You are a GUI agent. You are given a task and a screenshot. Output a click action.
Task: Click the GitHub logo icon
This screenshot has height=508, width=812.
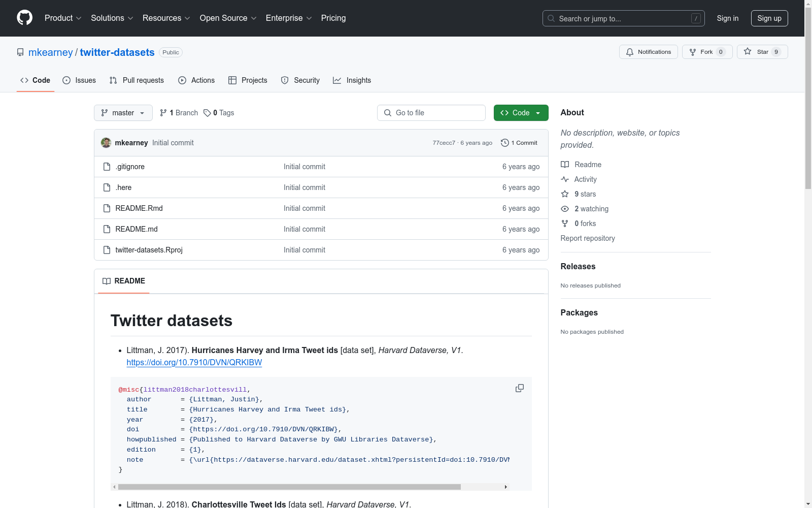pos(24,18)
